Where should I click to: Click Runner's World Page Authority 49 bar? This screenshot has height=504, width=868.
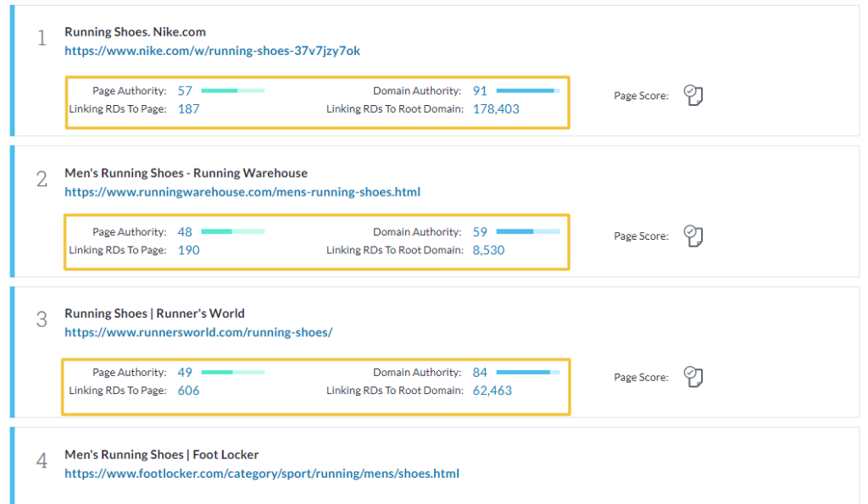233,373
